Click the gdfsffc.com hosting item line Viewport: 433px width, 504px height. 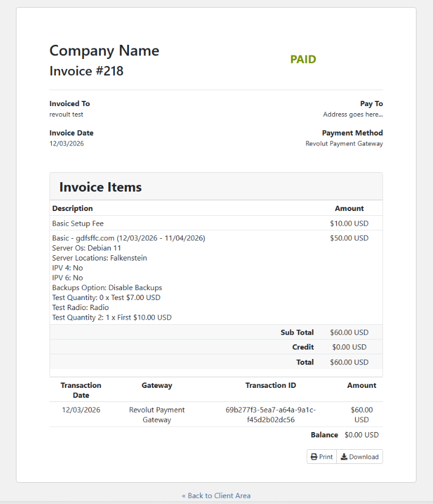coord(128,238)
